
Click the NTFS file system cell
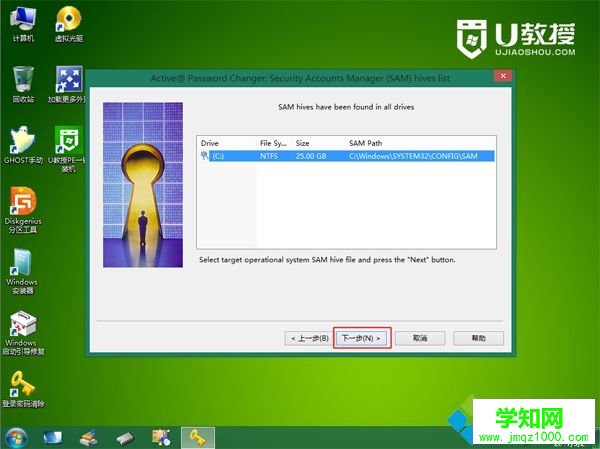269,156
